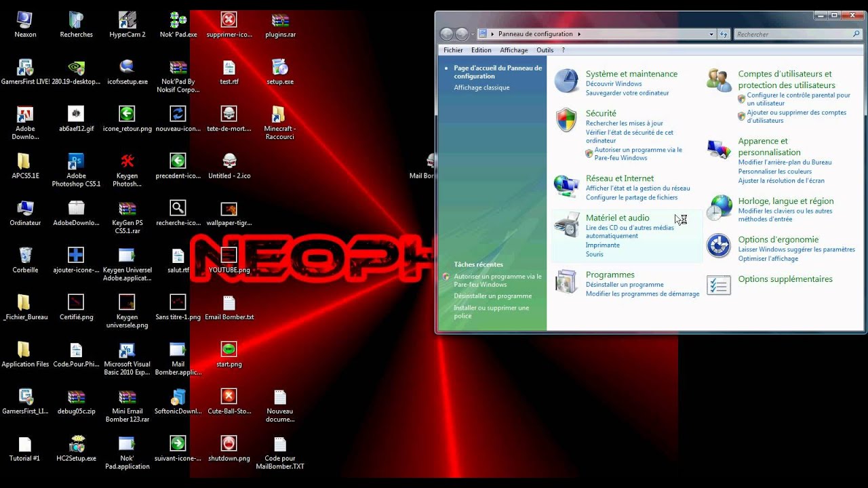Open Installer ou supprimer une police task
868x488 pixels.
(492, 312)
